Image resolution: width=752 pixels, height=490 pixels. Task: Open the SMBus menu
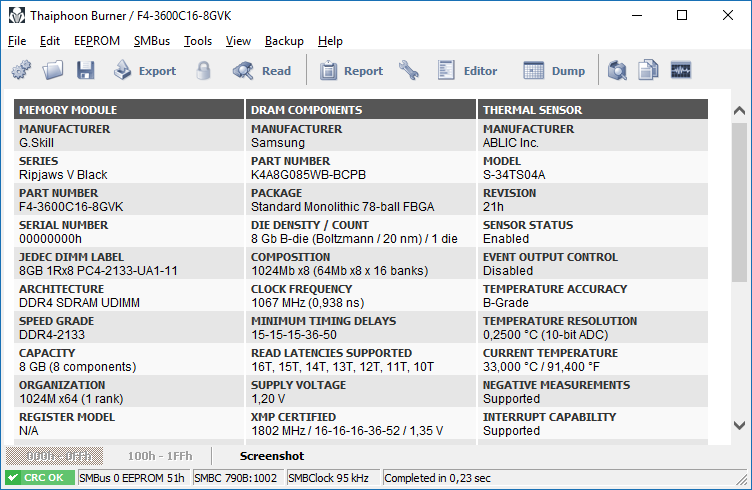[152, 41]
